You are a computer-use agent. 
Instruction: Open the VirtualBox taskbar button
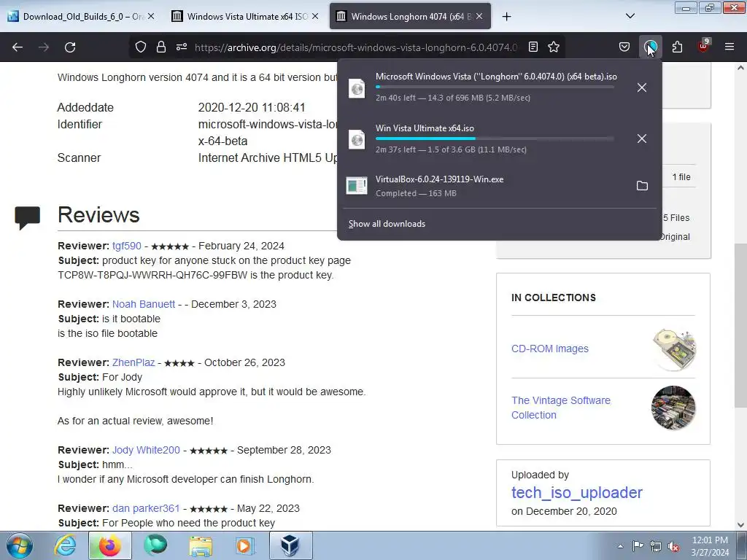click(290, 545)
